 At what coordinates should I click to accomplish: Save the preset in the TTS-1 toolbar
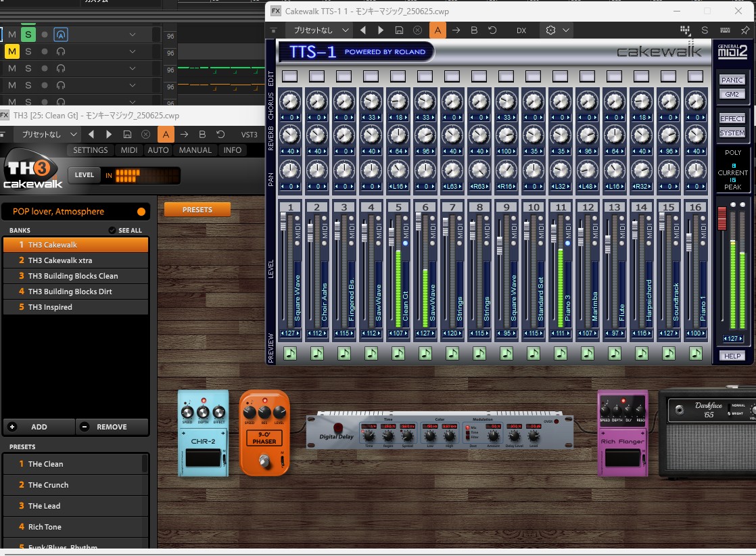[399, 30]
